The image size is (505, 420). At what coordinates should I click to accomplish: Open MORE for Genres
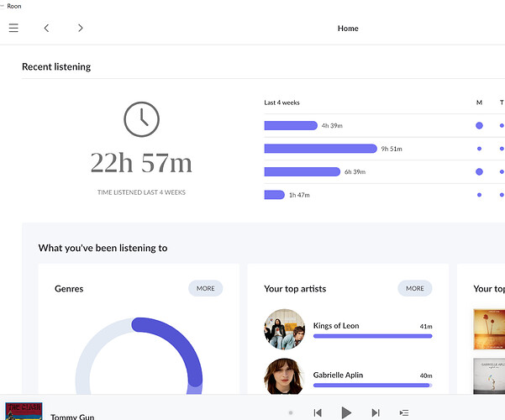(x=206, y=288)
